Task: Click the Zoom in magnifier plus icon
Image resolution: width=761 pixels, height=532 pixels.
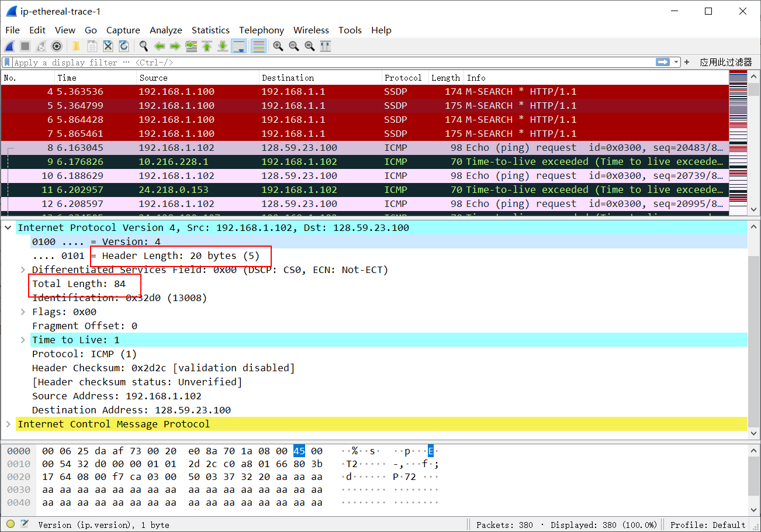Action: (x=278, y=46)
